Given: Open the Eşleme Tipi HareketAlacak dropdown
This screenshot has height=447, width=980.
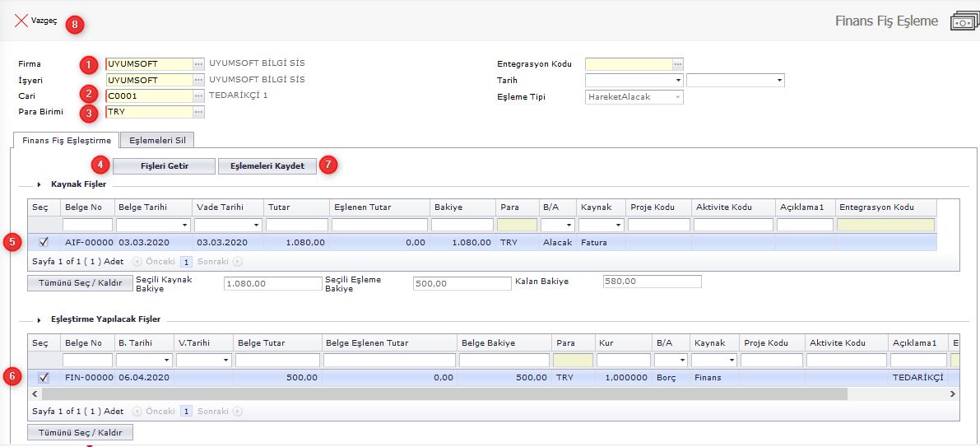Looking at the screenshot, I should click(x=678, y=97).
